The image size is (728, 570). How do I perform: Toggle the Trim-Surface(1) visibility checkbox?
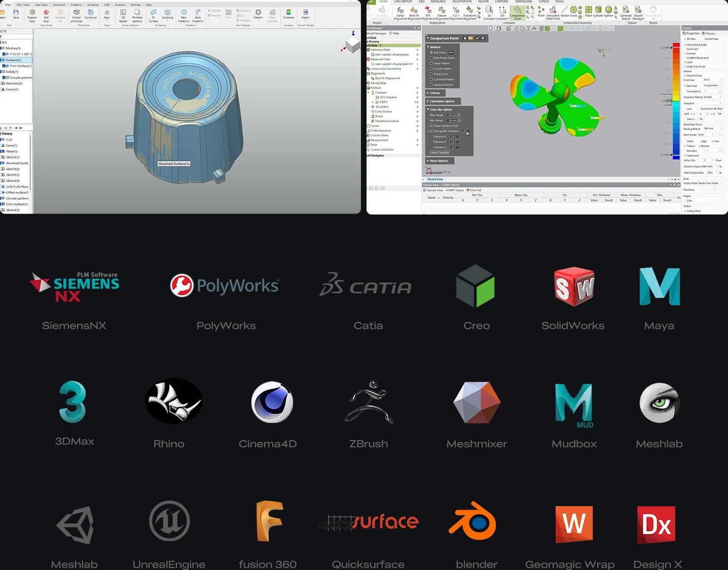tap(4, 66)
